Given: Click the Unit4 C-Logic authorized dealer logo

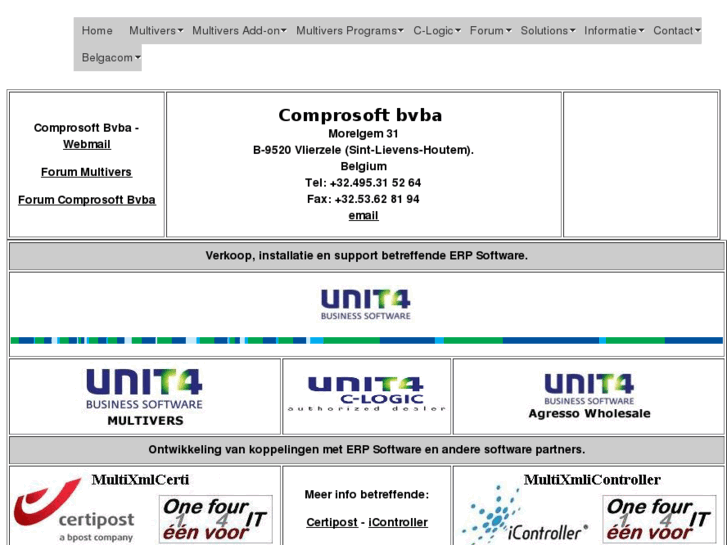Looking at the screenshot, I should coord(366,394).
